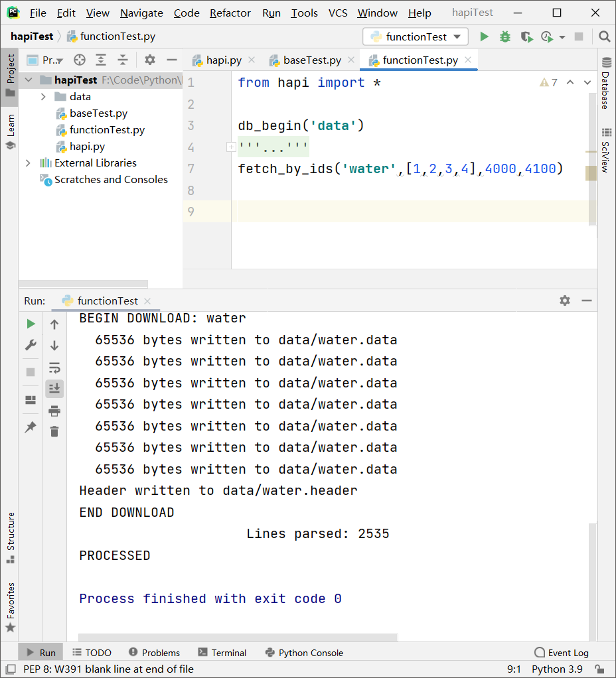The image size is (616, 678).
Task: Enable soft-wrap in the Run console
Action: [x=54, y=368]
